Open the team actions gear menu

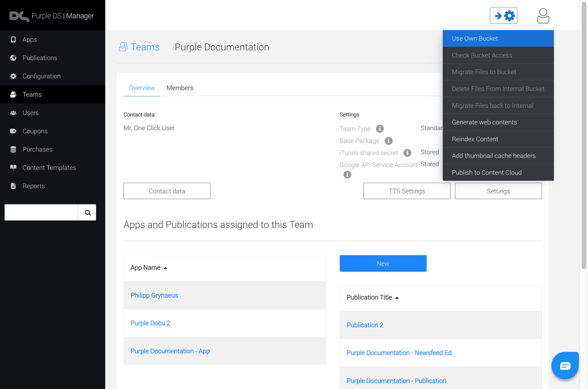point(503,15)
